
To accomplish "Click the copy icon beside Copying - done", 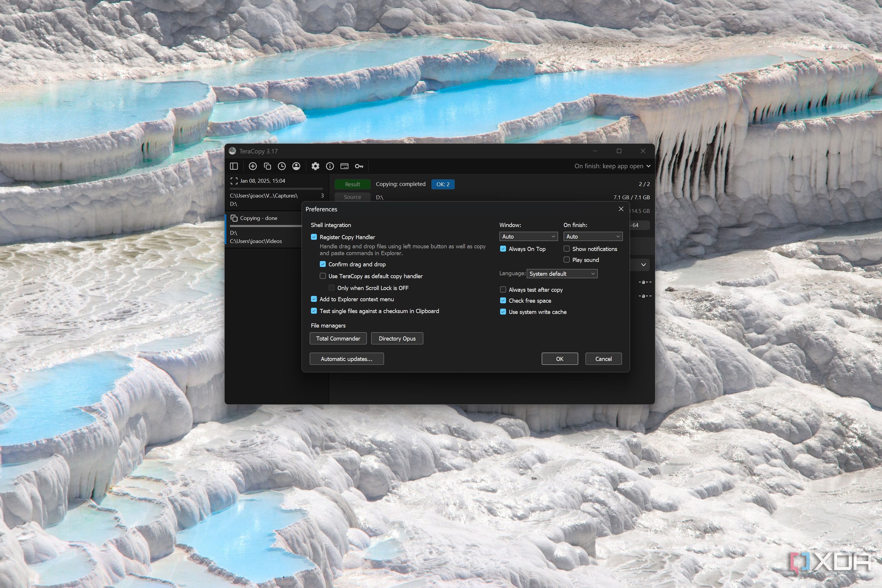I will [x=234, y=218].
